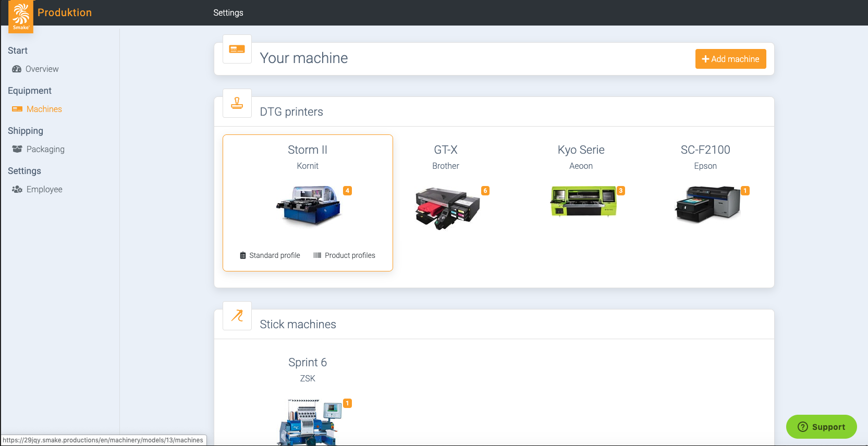Click the DTG printers stamp icon
This screenshot has height=446, width=868.
(237, 103)
